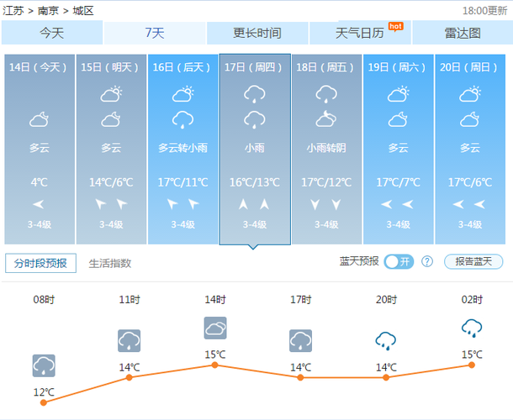Image resolution: width=513 pixels, height=420 pixels.
Task: Click the blue sky help question icon
Action: pyautogui.click(x=427, y=261)
